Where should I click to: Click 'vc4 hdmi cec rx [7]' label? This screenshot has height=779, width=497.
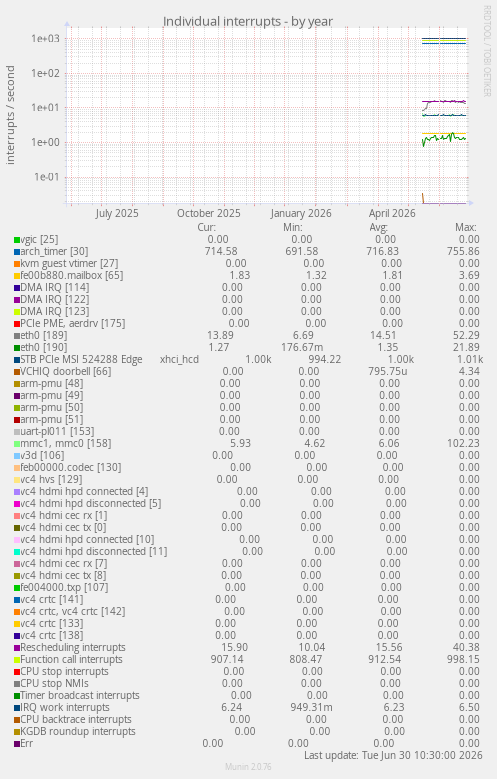64,563
